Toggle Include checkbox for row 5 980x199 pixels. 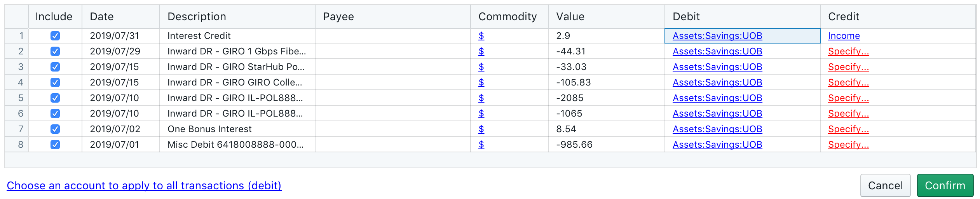click(55, 98)
